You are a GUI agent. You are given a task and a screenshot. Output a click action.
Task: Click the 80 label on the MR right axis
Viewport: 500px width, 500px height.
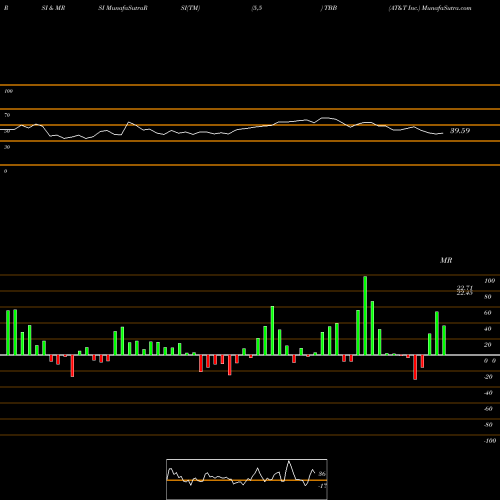pyautogui.click(x=488, y=297)
